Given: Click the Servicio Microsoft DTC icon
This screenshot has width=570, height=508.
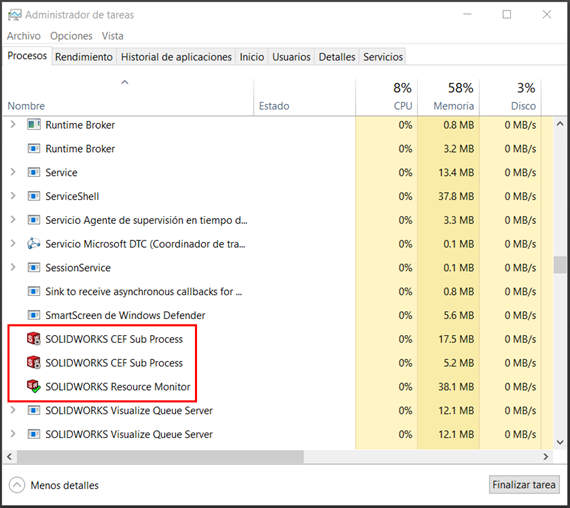Looking at the screenshot, I should pos(34,244).
